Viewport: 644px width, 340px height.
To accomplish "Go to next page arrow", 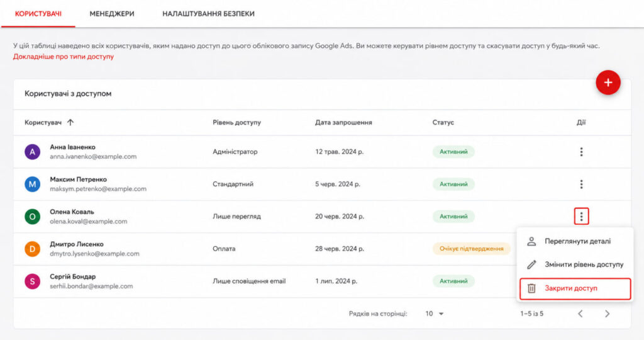I will point(607,314).
